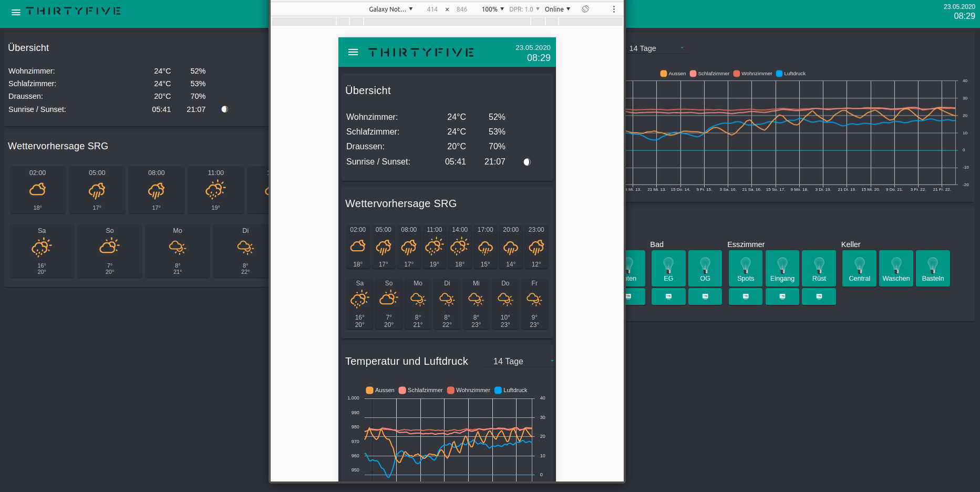Click rotate device icon in emulation toolbar
The width and height of the screenshot is (980, 492).
[585, 9]
